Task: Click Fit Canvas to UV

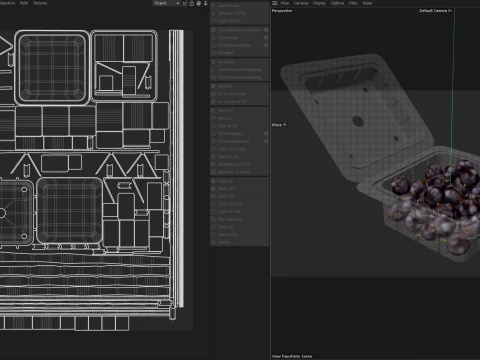Action: click(239, 102)
